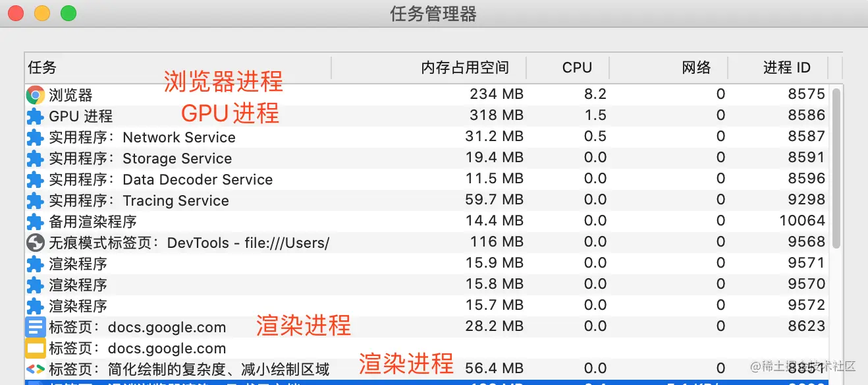
Task: Click the yellow Slides icon for docs.google.com
Action: tap(35, 348)
